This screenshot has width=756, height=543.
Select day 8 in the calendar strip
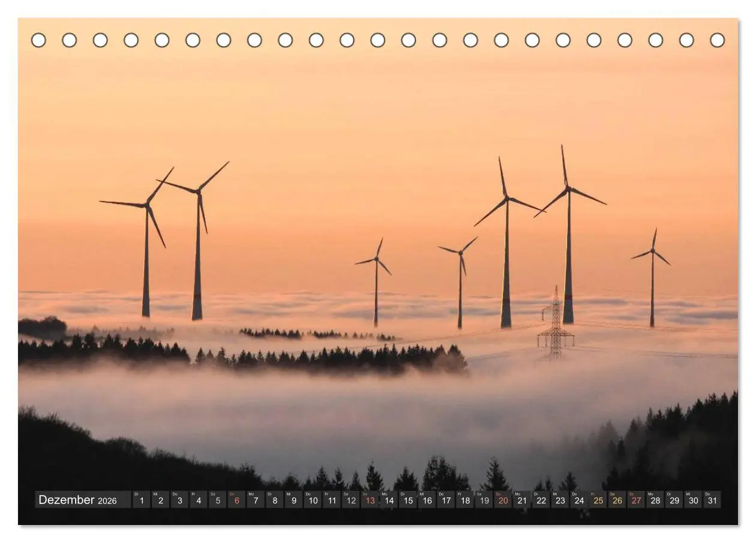[x=275, y=500]
